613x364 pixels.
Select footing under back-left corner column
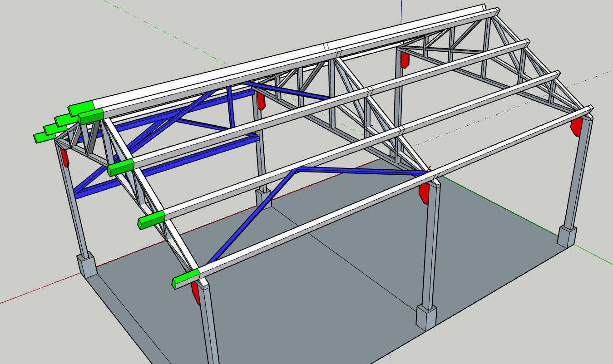[x=86, y=265]
